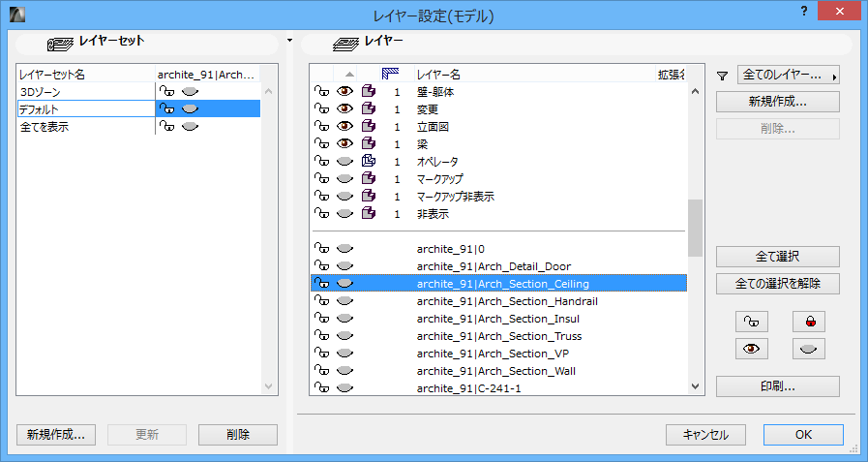Show the マークアップ非表示 layer via eye icon
Image resolution: width=868 pixels, height=462 pixels.
(x=344, y=196)
